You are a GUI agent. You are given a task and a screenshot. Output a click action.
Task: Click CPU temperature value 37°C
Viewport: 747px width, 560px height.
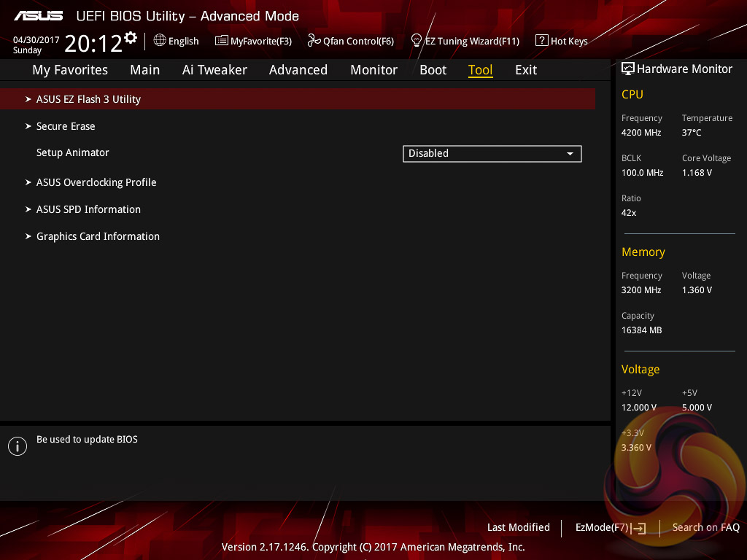(x=692, y=133)
